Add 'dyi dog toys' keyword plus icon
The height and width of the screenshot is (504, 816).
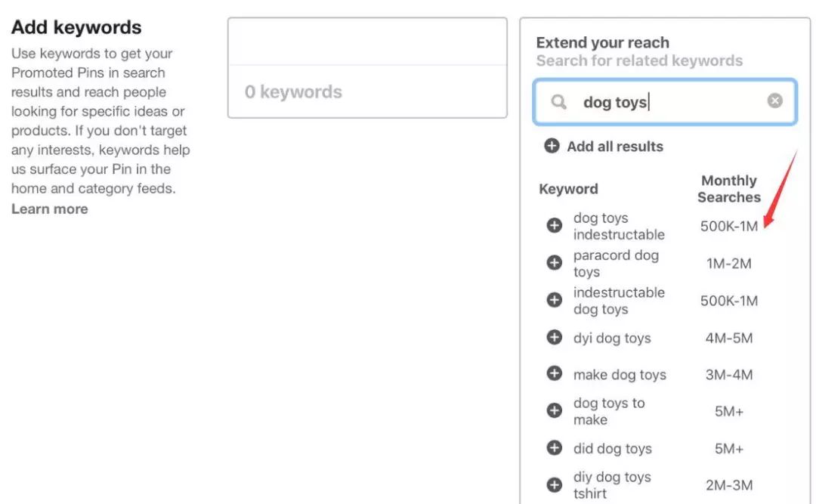(x=555, y=337)
